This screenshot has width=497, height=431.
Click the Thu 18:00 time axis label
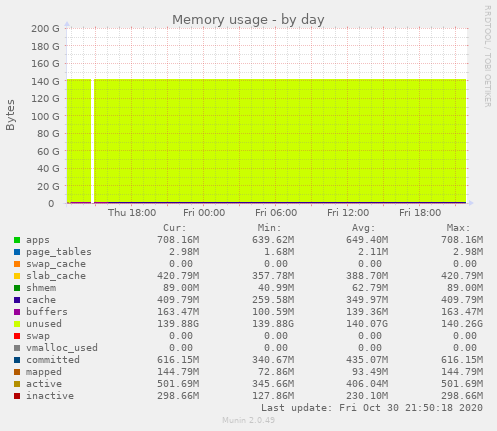pyautogui.click(x=132, y=213)
